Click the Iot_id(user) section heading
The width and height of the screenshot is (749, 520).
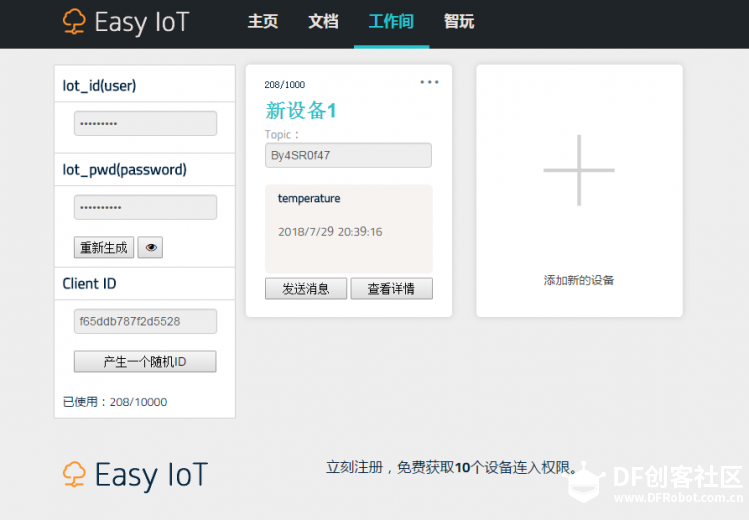coord(99,86)
